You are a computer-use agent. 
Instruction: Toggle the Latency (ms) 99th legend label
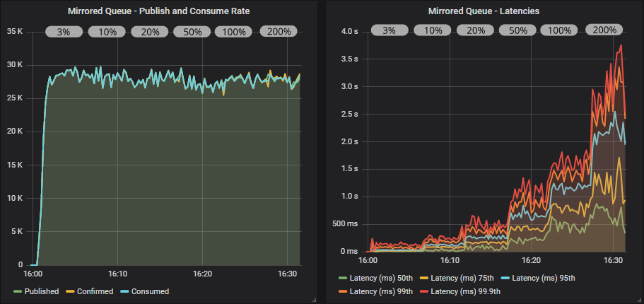381,291
